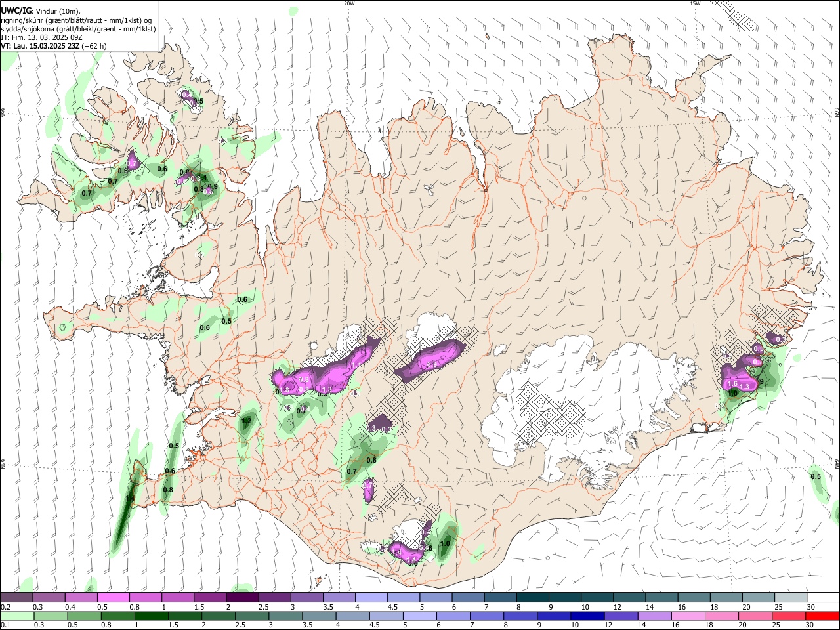The height and width of the screenshot is (630, 840).
Task: Pick the upper legend swatch between 0.8 and 1
Action: click(146, 598)
